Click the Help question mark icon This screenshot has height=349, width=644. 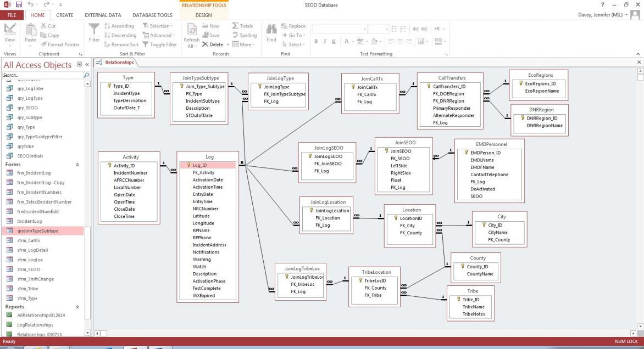[x=603, y=5]
